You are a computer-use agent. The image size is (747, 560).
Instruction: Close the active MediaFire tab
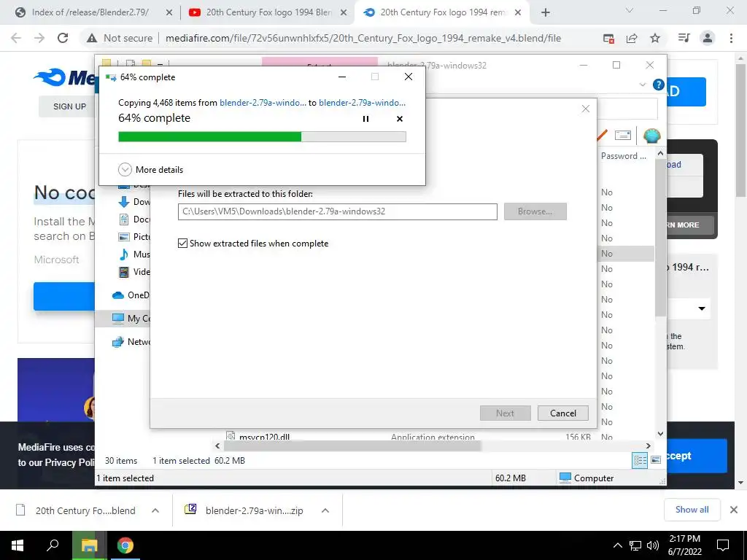pos(519,13)
